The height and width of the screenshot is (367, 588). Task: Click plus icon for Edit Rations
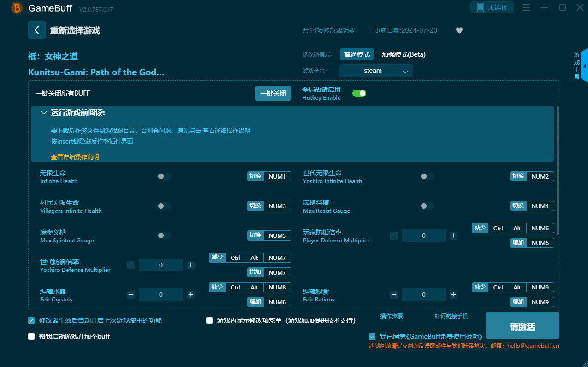click(453, 295)
